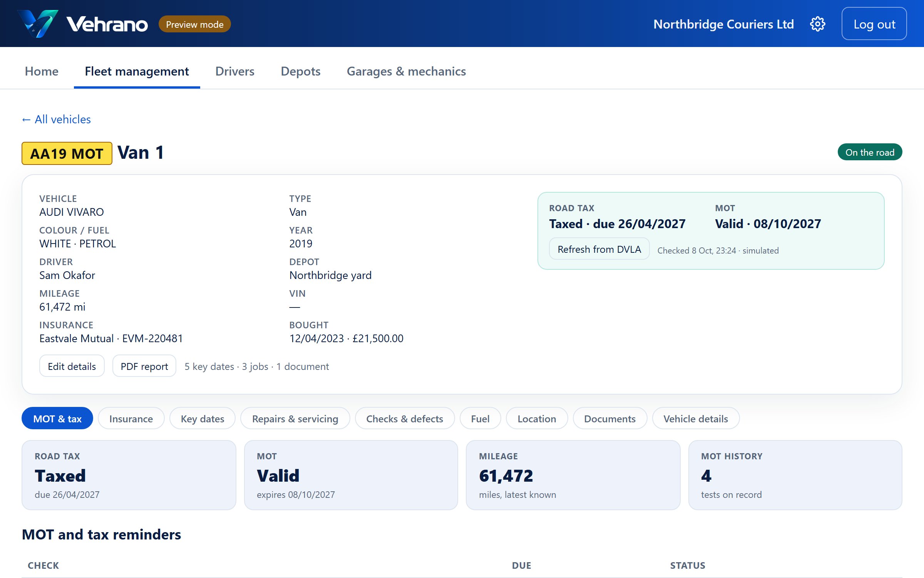Click the Log out button

coord(874,24)
